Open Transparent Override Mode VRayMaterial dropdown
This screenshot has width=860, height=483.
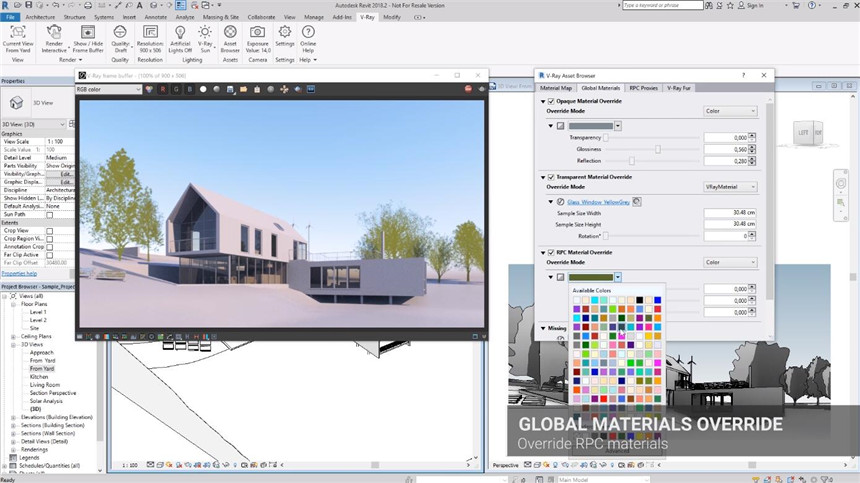pyautogui.click(x=730, y=187)
